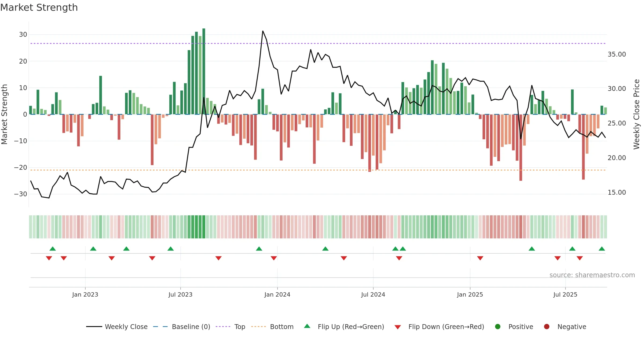Click the Flip Down marker just after Jan 2025
Image resolution: width=644 pixels, height=362 pixels.
480,258
